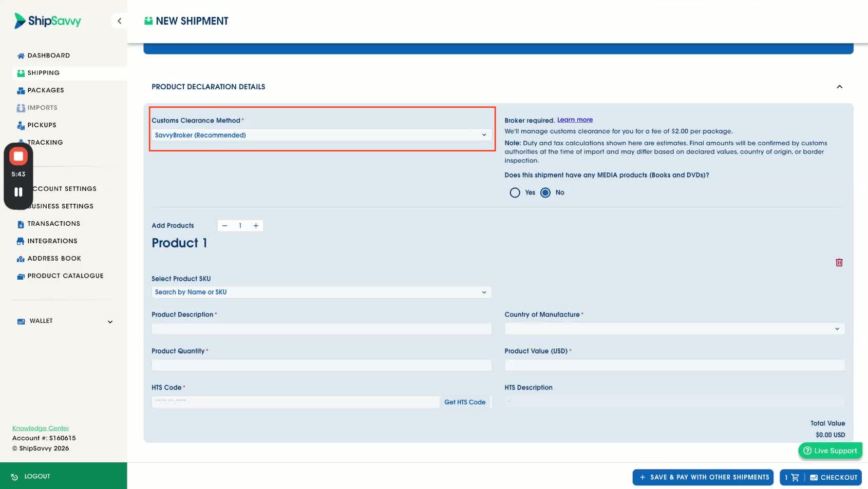Open Live Support chat
The height and width of the screenshot is (489, 868).
[830, 451]
